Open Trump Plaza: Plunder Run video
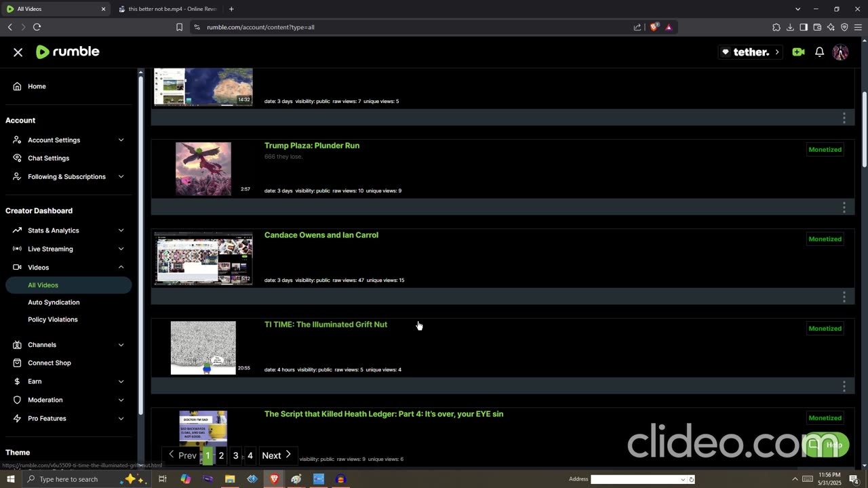Image resolution: width=868 pixels, height=488 pixels. (312, 145)
